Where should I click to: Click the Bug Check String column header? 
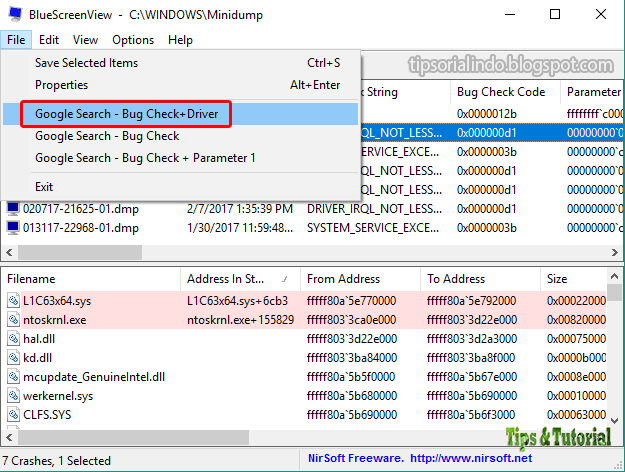(405, 92)
